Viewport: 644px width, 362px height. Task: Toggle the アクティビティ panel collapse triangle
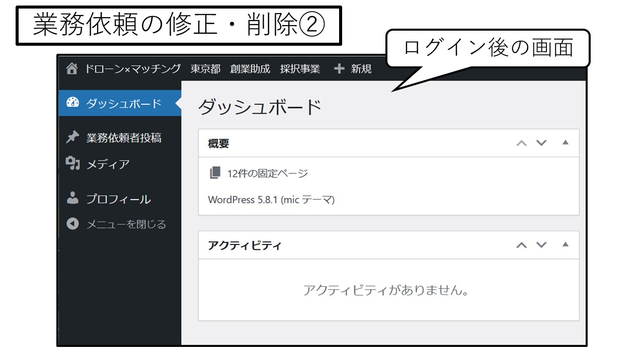(x=565, y=244)
